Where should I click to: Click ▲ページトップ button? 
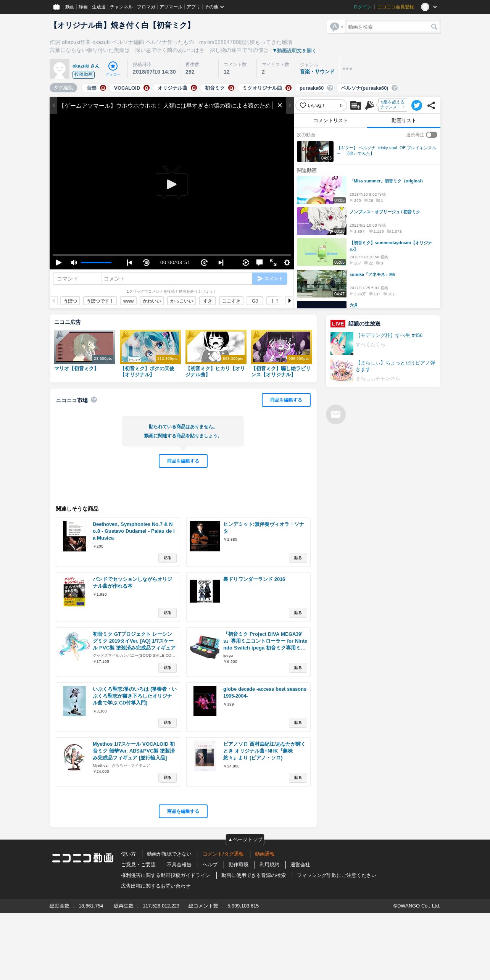click(x=245, y=840)
